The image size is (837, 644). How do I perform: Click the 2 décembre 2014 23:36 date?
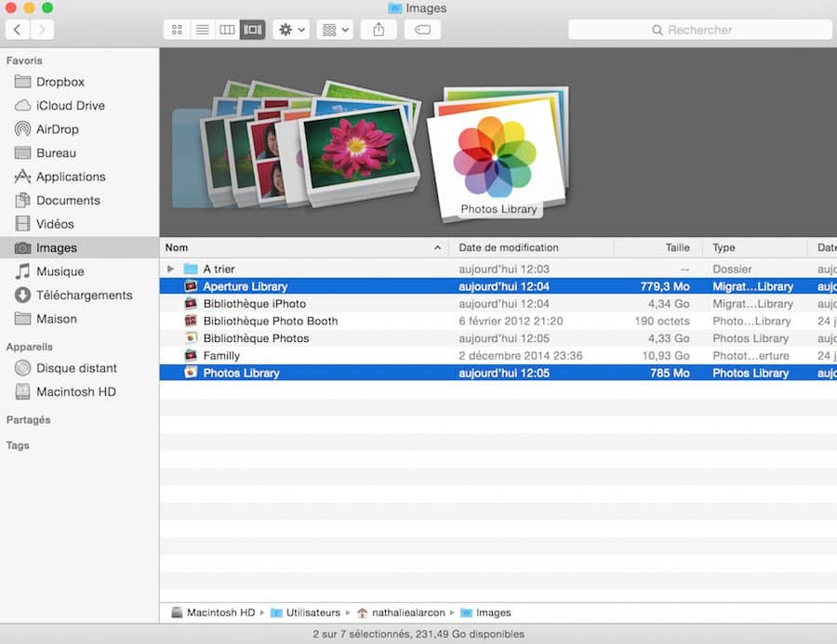click(x=521, y=356)
